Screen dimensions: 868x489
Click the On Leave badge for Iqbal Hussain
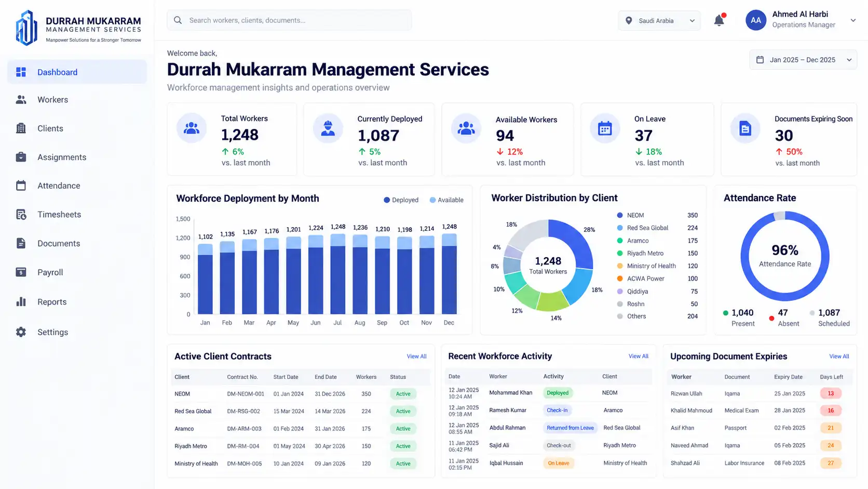[x=559, y=463]
